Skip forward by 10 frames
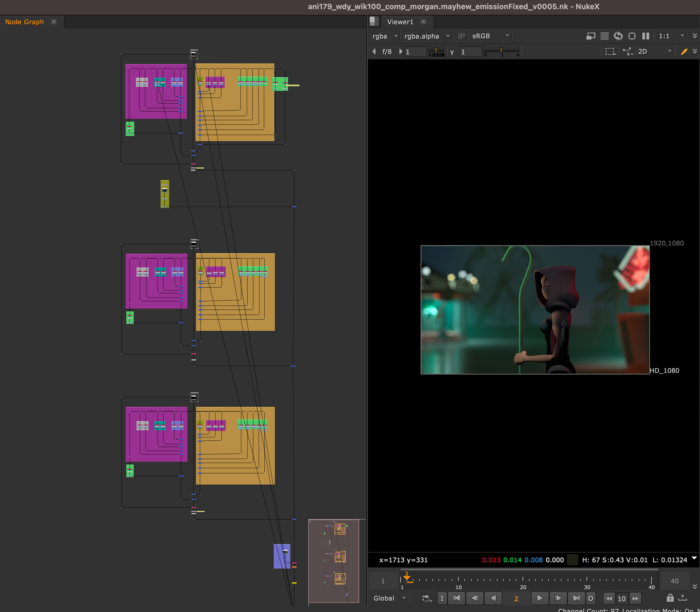This screenshot has width=700, height=612. tap(635, 598)
